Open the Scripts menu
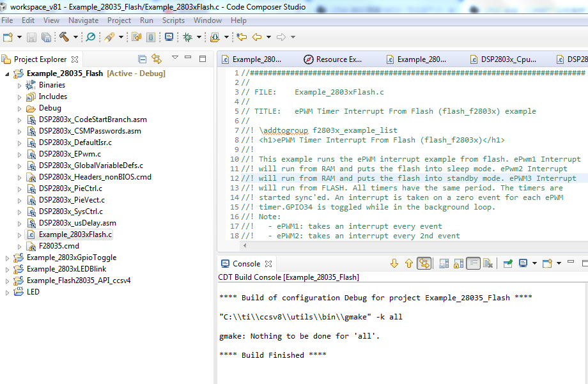The image size is (588, 384). 173,20
